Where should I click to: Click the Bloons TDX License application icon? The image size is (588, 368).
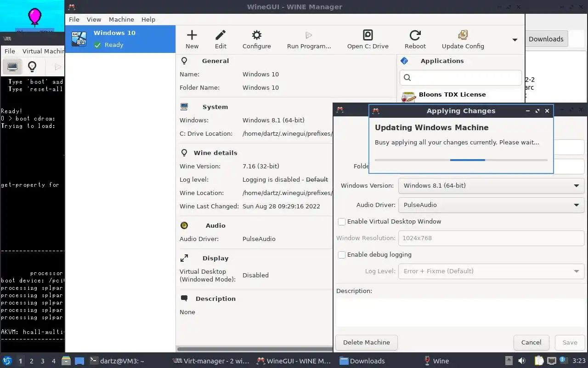coord(408,97)
